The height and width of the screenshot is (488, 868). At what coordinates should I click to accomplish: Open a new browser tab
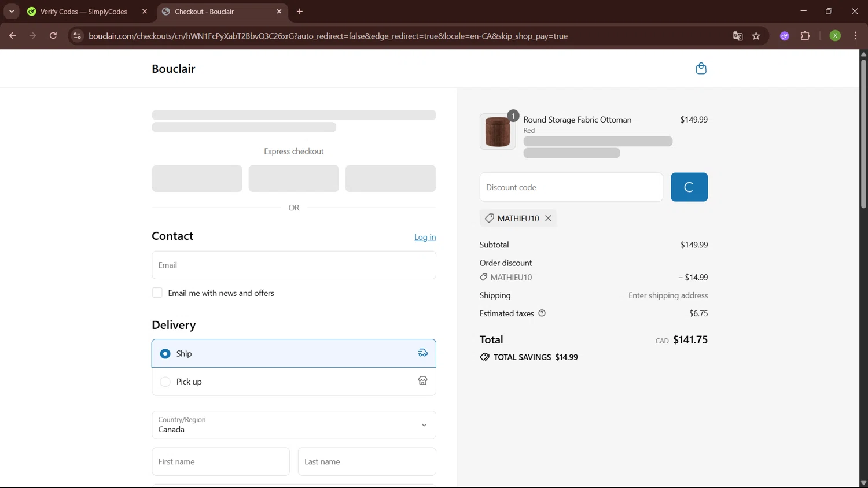tap(300, 12)
